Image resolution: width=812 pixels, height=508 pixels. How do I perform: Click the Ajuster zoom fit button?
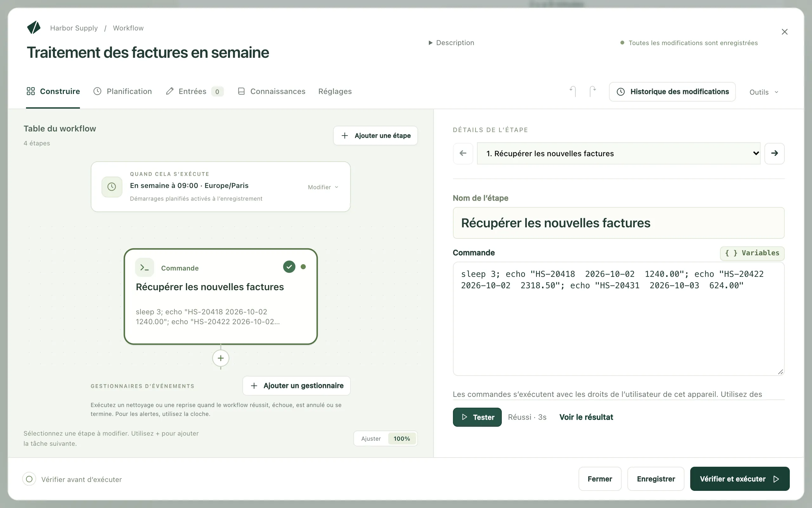[371, 439]
